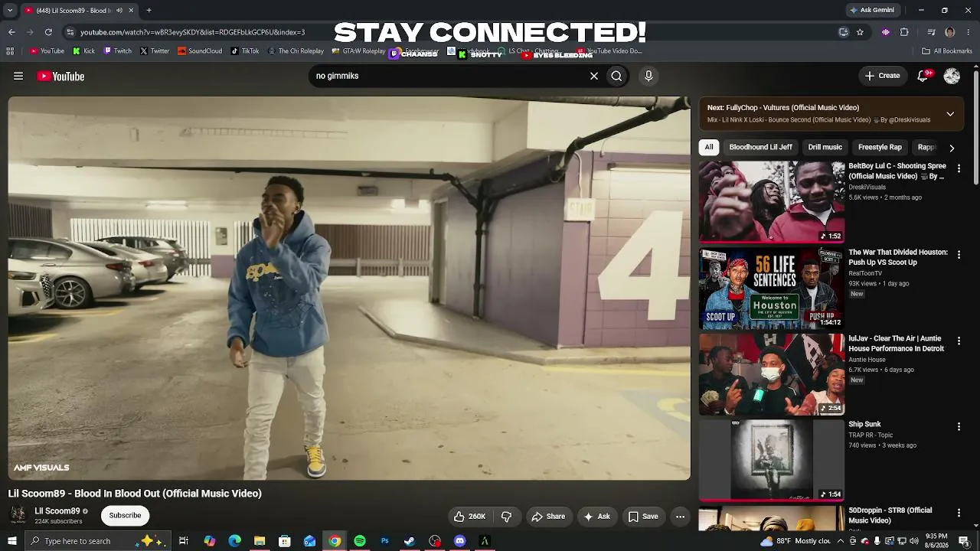Go back in browser history
Image resolution: width=980 pixels, height=551 pixels.
point(11,32)
